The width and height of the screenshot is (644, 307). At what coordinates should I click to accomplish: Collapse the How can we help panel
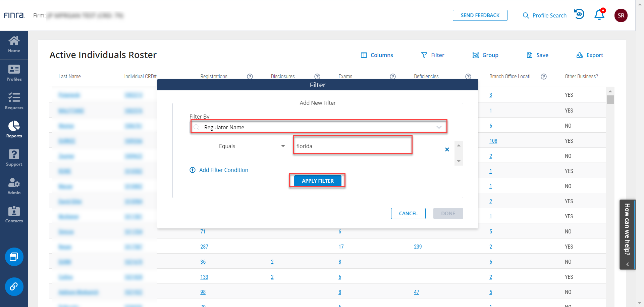click(627, 264)
